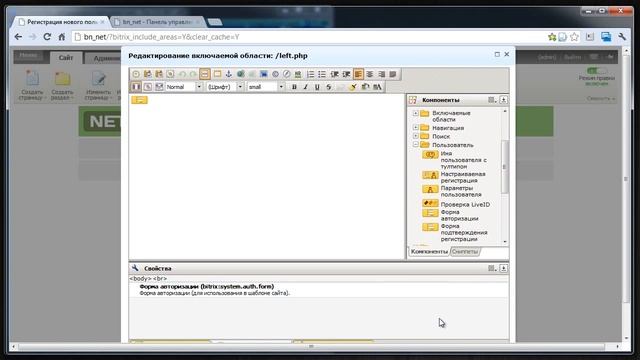The height and width of the screenshot is (360, 640).
Task: Apply italic formatting
Action: coord(305,87)
